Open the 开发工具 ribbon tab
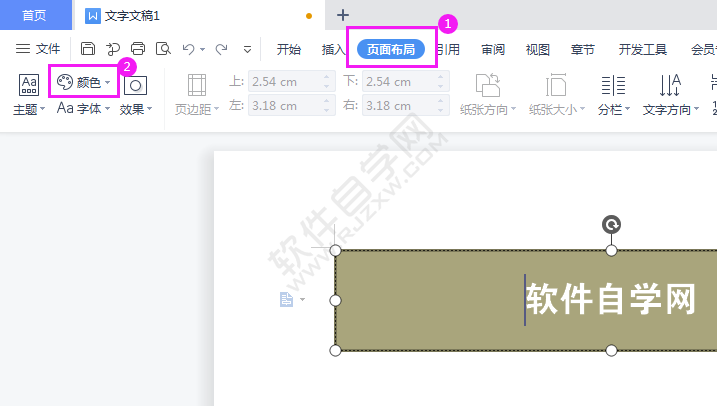The height and width of the screenshot is (406, 717). [x=642, y=49]
